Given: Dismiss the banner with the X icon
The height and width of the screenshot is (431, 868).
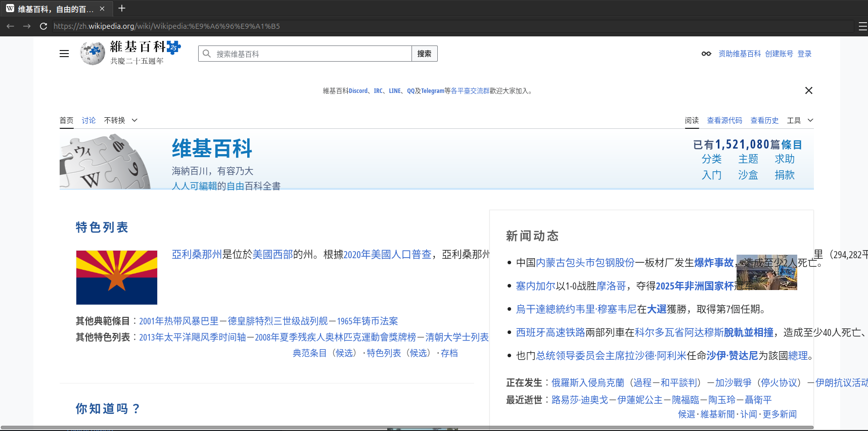Looking at the screenshot, I should (x=808, y=90).
